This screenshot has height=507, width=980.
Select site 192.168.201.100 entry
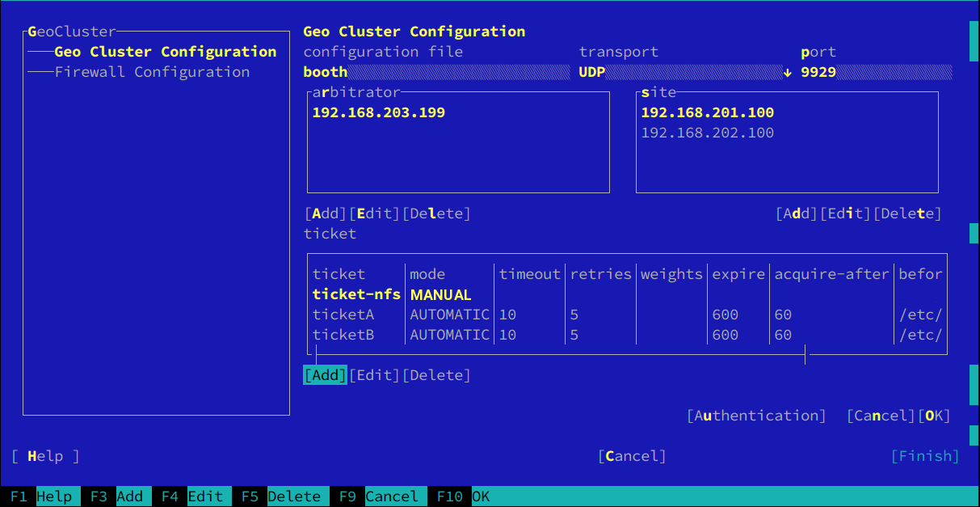point(707,112)
